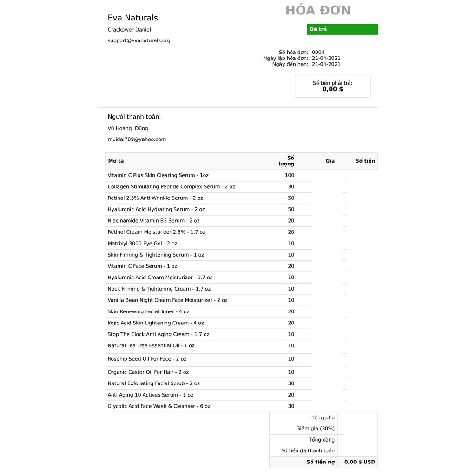Select the "Số tiền" column header
This screenshot has height=476, width=476.
click(x=365, y=161)
